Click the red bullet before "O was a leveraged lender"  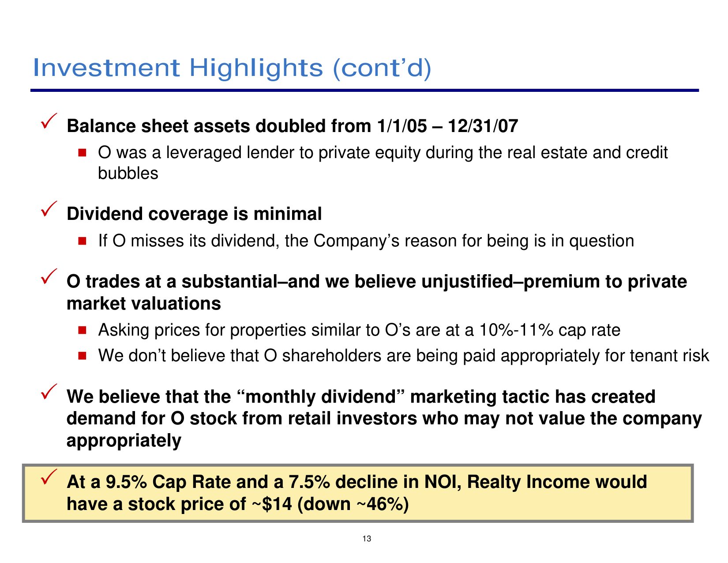(x=82, y=153)
